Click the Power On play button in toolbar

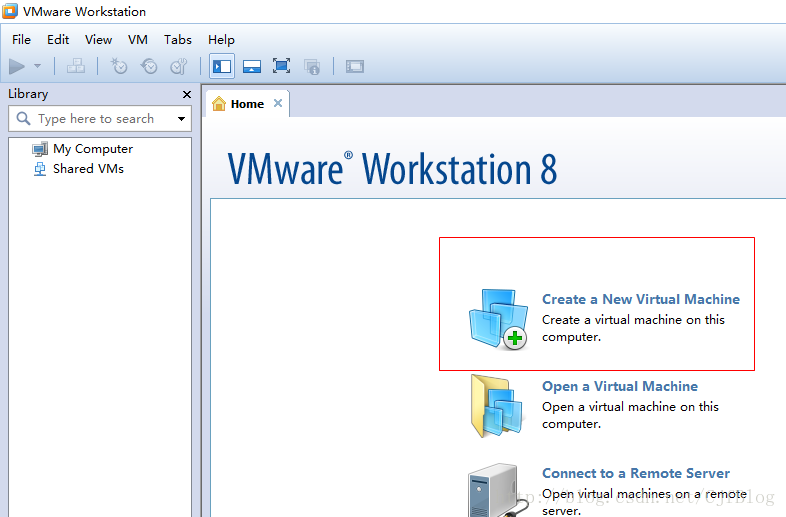(17, 66)
